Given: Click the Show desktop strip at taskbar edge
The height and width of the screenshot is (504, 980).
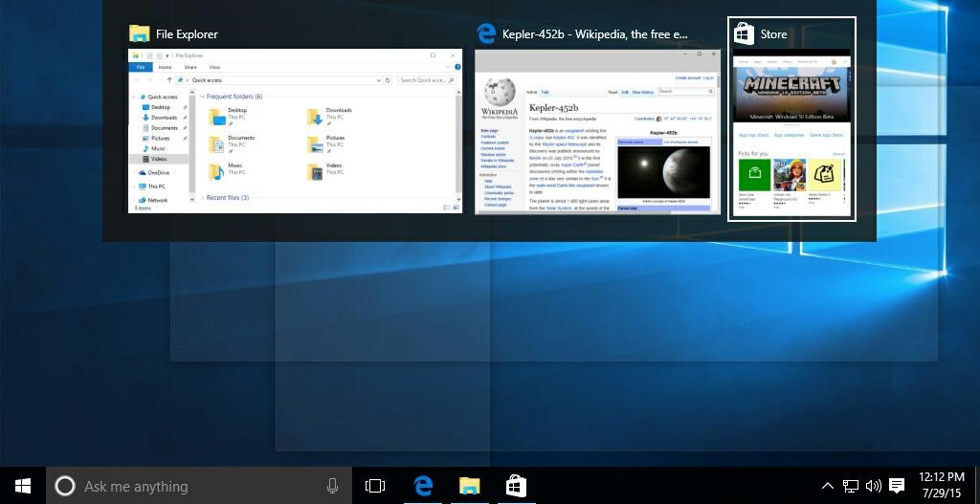Looking at the screenshot, I should pyautogui.click(x=977, y=486).
